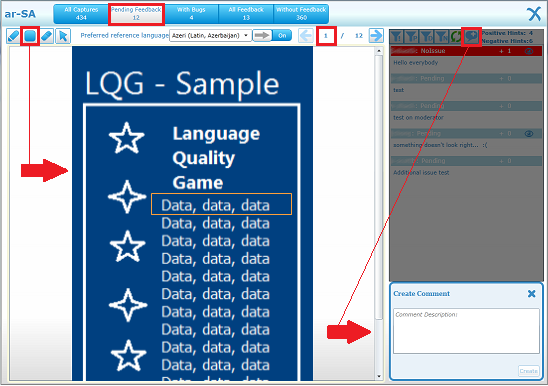Screen dimensions: 548x386
Task: Select the rectangle marker tool
Action: [x=30, y=36]
